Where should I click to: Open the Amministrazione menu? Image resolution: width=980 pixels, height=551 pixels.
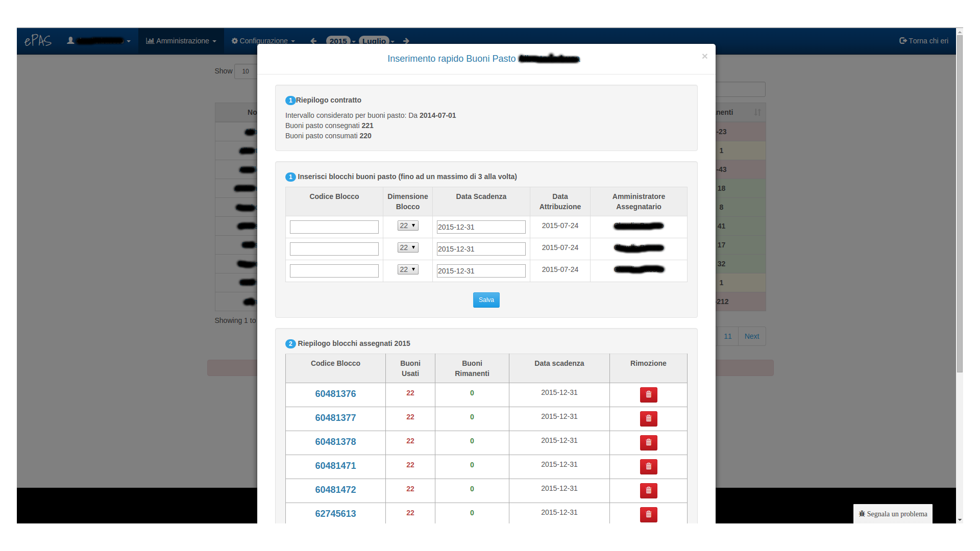[181, 41]
